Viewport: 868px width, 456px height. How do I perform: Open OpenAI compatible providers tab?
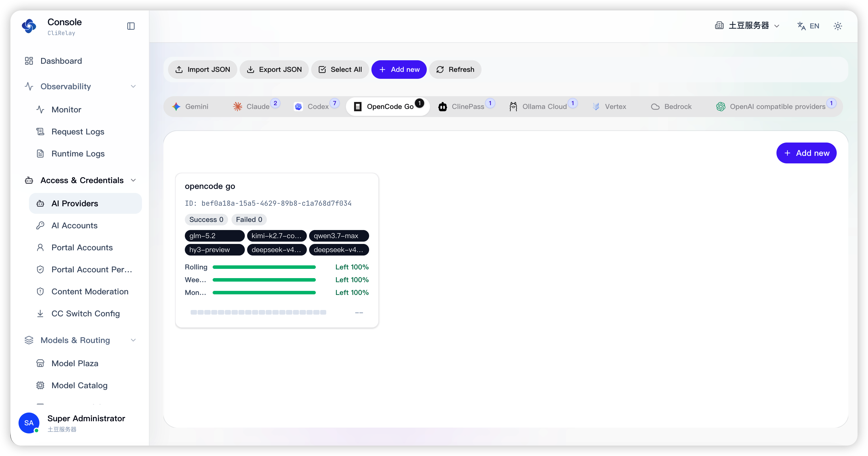click(x=775, y=107)
